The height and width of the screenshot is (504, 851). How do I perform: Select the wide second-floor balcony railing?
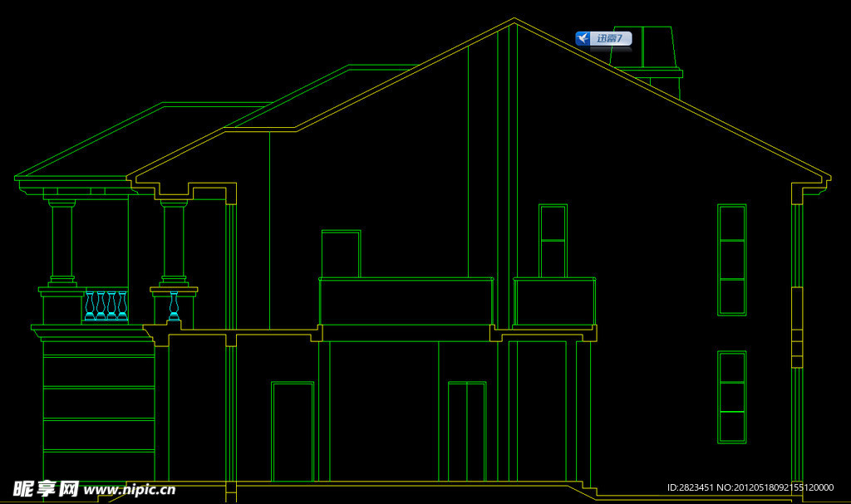406,301
